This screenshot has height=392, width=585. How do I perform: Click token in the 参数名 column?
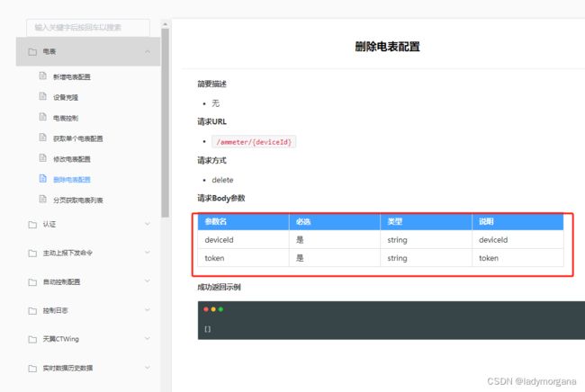pyautogui.click(x=214, y=258)
